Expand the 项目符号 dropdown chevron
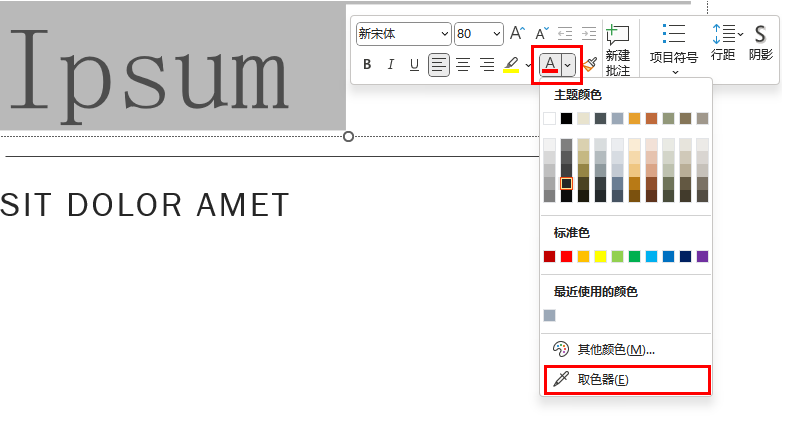792x428 pixels. (x=675, y=72)
